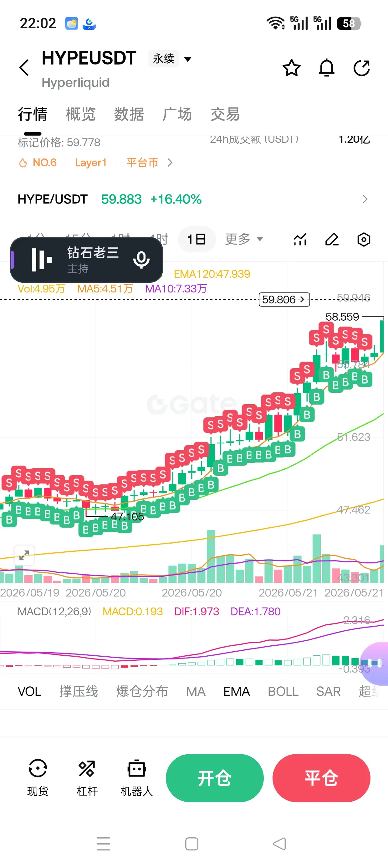This screenshot has height=868, width=388.
Task: Tap the HYPEUSDT pair title
Action: coord(89,58)
